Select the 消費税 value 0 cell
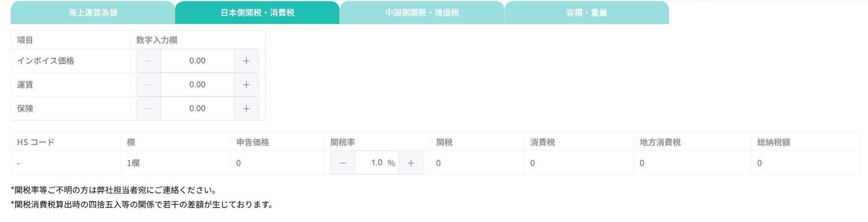This screenshot has width=868, height=222. coord(579,163)
